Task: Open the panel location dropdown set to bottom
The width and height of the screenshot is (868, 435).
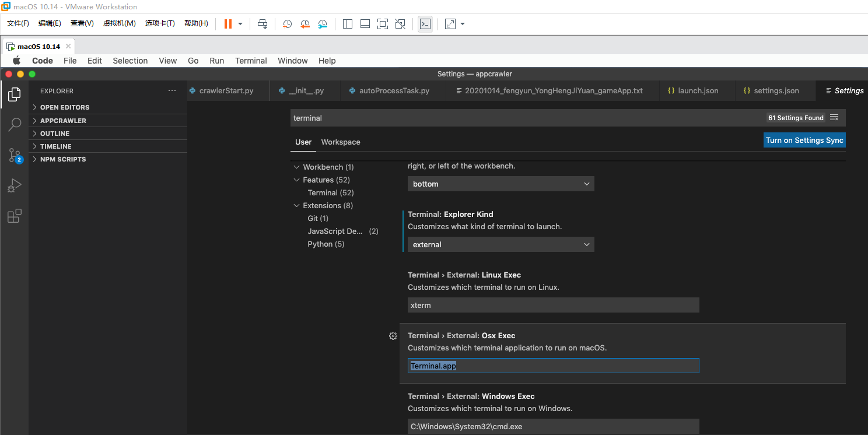Action: pyautogui.click(x=501, y=184)
